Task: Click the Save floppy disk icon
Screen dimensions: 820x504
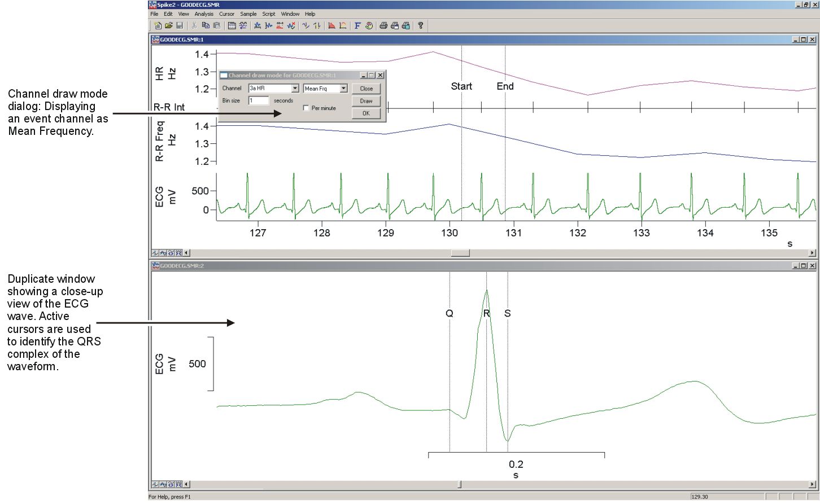Action: (180, 25)
